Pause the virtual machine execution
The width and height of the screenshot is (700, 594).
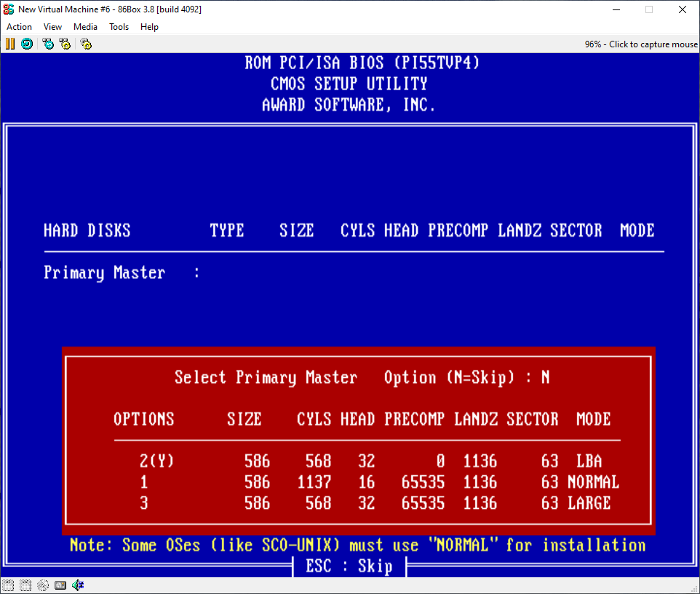pos(10,44)
